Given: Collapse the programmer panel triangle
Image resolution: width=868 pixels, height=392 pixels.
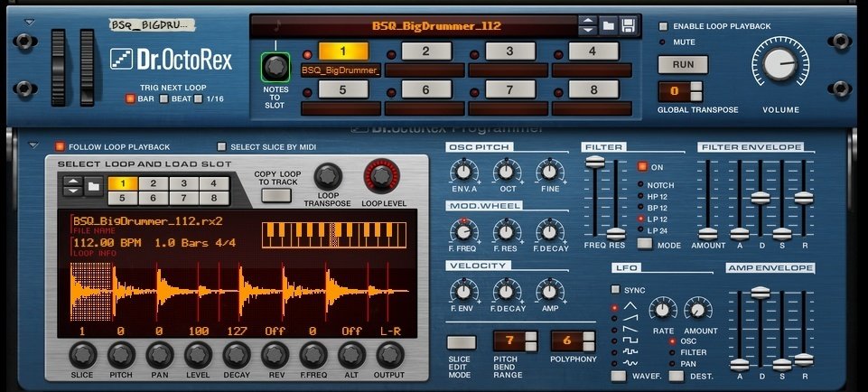Looking at the screenshot, I should point(33,145).
